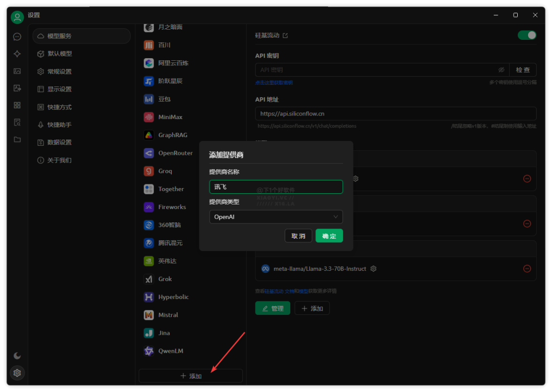This screenshot has width=552, height=392.
Task: Open settings gear for Llama-3.3-70B-Instruct model
Action: (374, 268)
